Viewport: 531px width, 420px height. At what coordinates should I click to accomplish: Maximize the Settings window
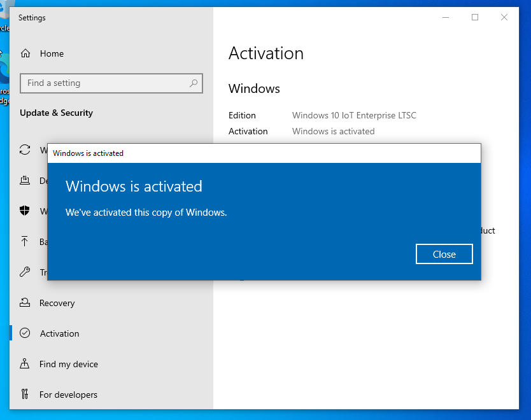pyautogui.click(x=475, y=17)
